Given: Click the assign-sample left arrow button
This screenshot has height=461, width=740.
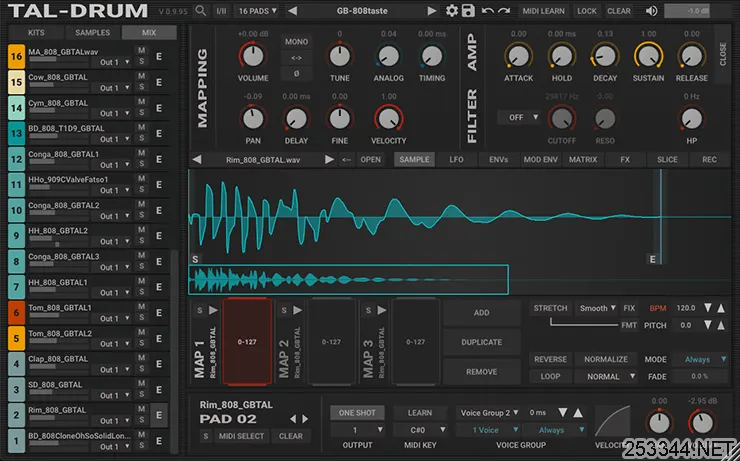Looking at the screenshot, I should 346,159.
